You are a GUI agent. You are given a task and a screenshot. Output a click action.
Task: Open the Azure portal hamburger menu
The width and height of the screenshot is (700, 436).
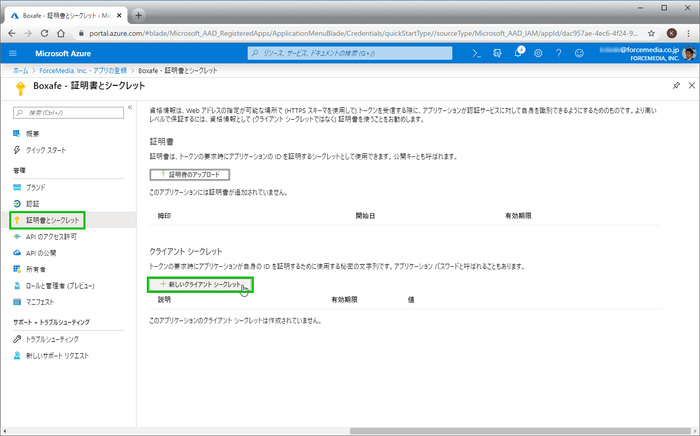[12, 53]
